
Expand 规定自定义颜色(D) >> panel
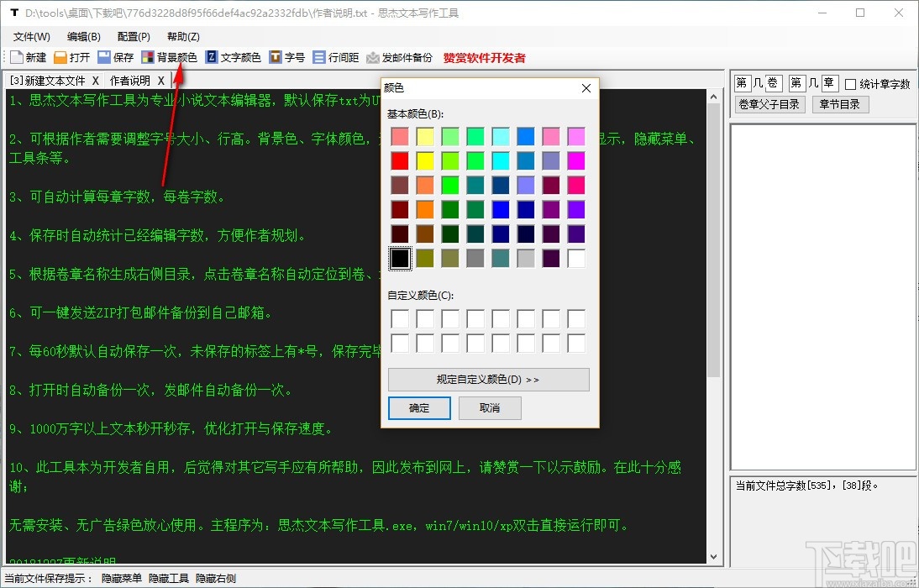(x=489, y=380)
